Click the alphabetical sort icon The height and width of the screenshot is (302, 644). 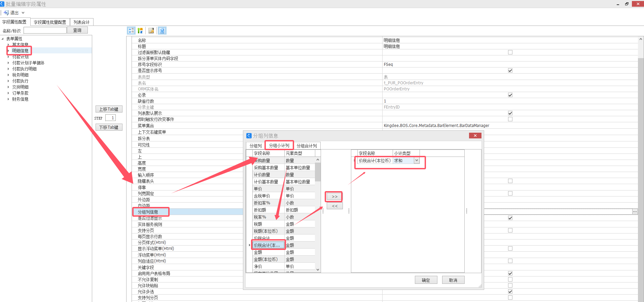pyautogui.click(x=140, y=31)
